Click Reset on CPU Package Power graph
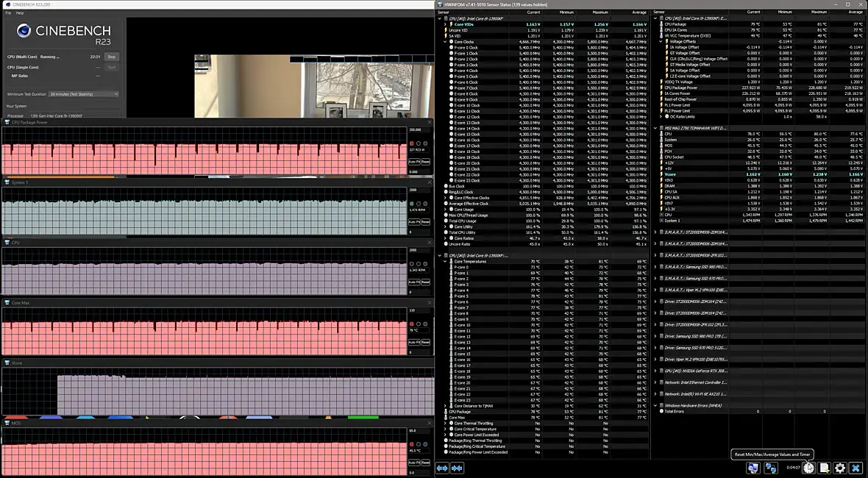 coord(426,162)
